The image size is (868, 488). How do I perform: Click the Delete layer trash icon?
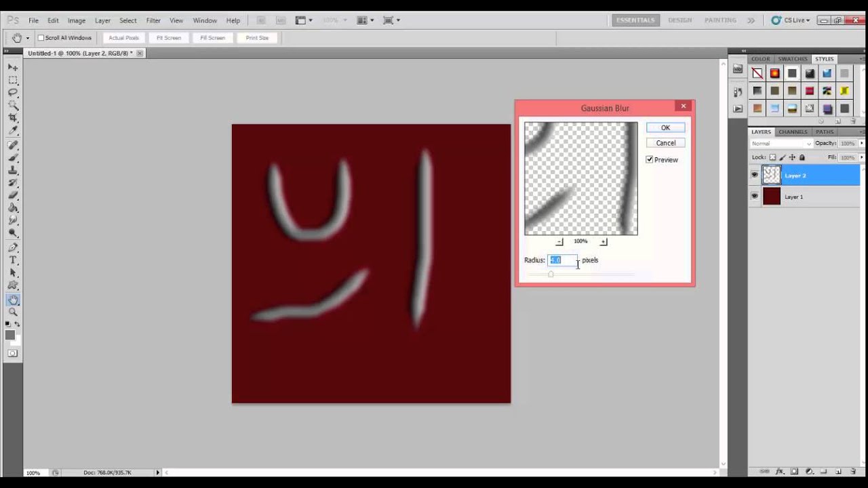pyautogui.click(x=853, y=471)
